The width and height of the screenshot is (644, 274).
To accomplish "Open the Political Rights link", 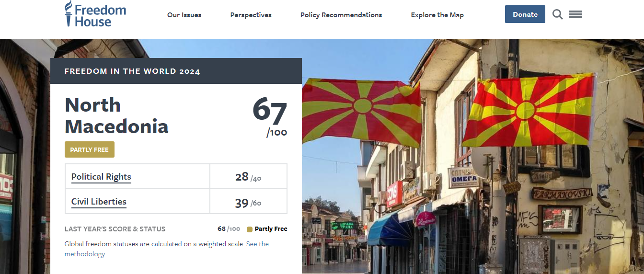I will click(101, 177).
